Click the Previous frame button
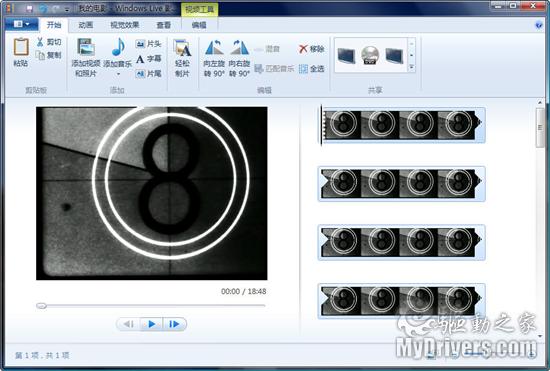550x371 pixels. (129, 324)
